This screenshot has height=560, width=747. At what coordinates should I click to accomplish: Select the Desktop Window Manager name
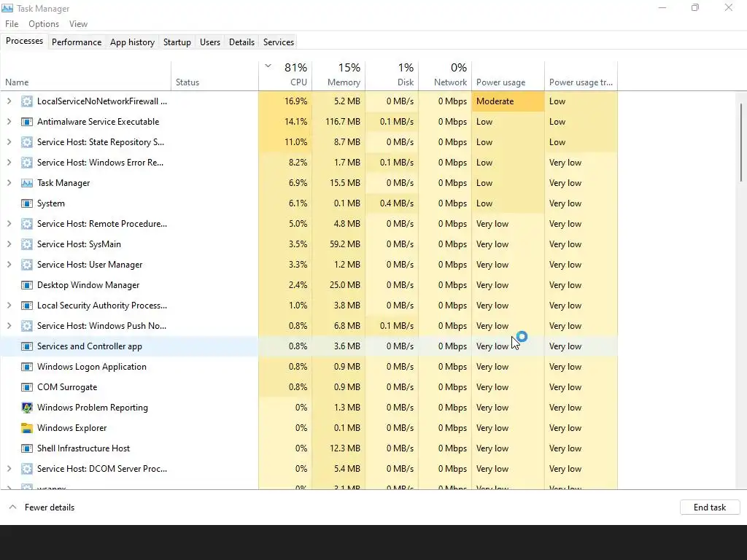88,285
